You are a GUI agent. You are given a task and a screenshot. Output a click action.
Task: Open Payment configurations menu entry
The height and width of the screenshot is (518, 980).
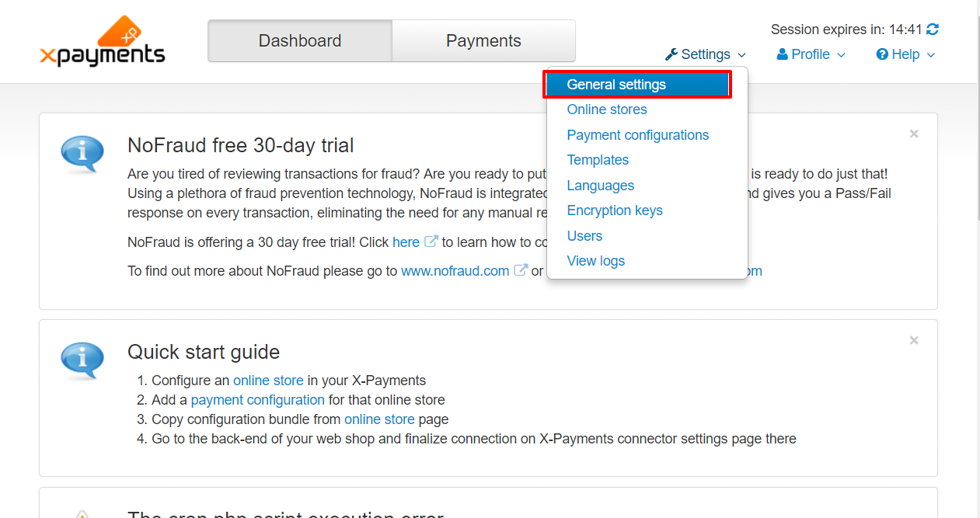638,135
